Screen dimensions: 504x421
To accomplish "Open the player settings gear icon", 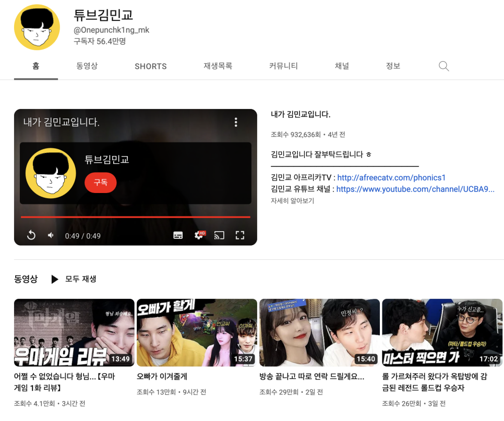I will point(199,235).
